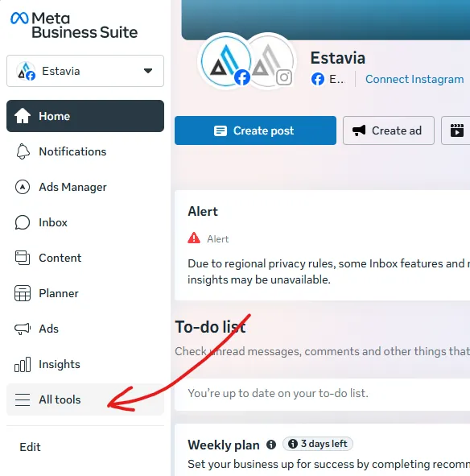Open Insights bar chart icon

(23, 364)
